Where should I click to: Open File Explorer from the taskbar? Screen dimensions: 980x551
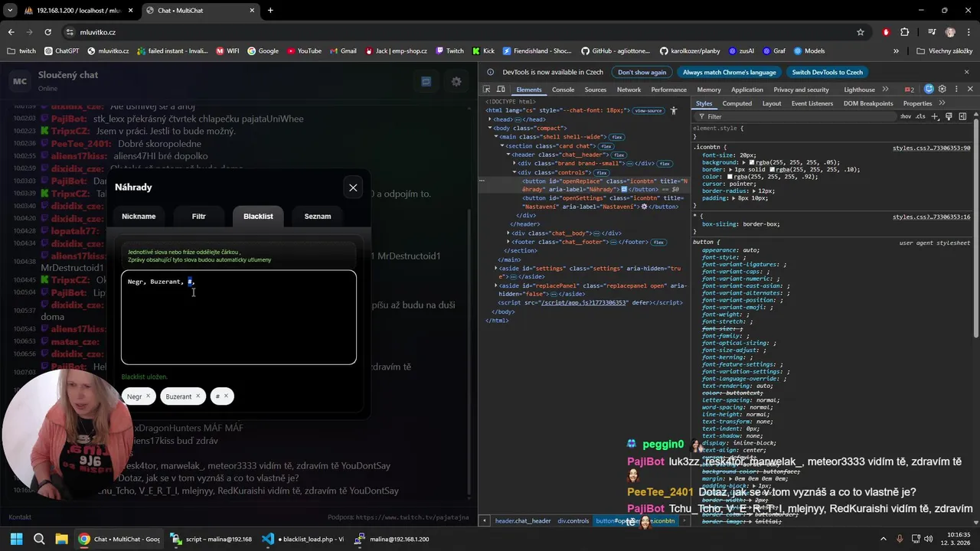(61, 539)
